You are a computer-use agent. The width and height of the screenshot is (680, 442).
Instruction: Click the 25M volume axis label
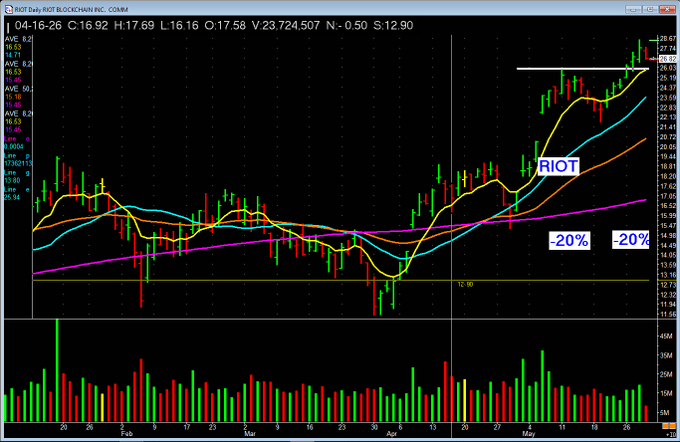point(666,374)
